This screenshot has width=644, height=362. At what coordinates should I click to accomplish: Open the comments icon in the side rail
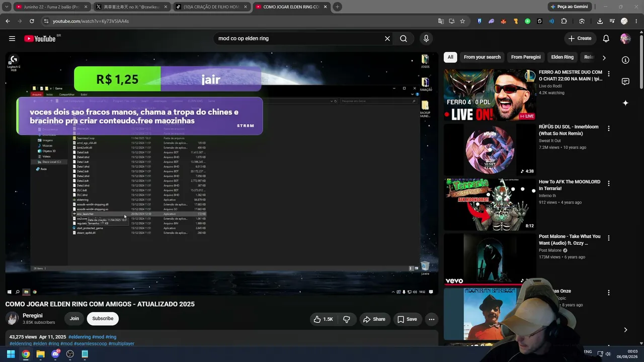tap(625, 81)
